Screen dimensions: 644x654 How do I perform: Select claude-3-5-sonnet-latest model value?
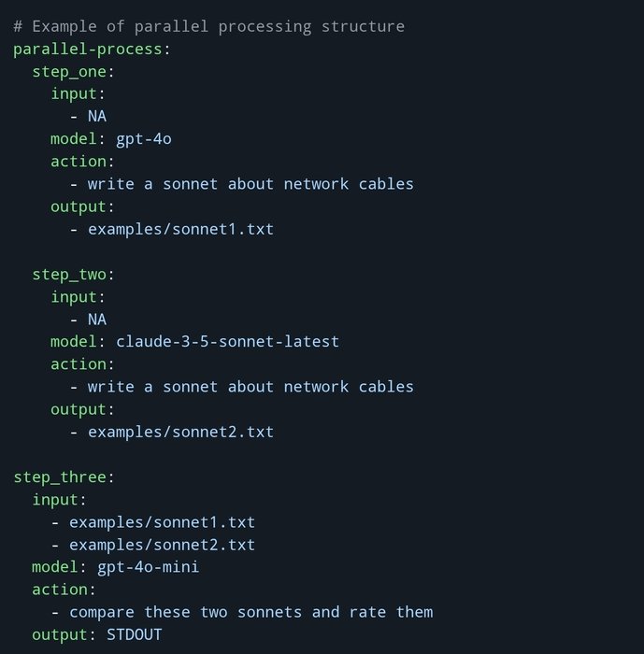tap(227, 342)
